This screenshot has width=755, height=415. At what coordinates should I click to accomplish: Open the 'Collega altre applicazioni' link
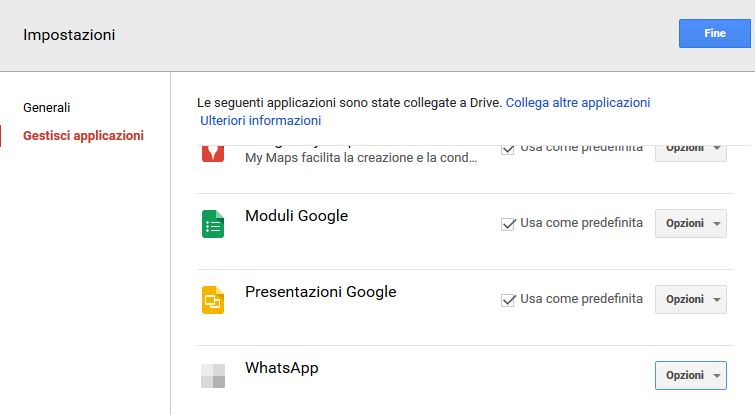coord(578,103)
